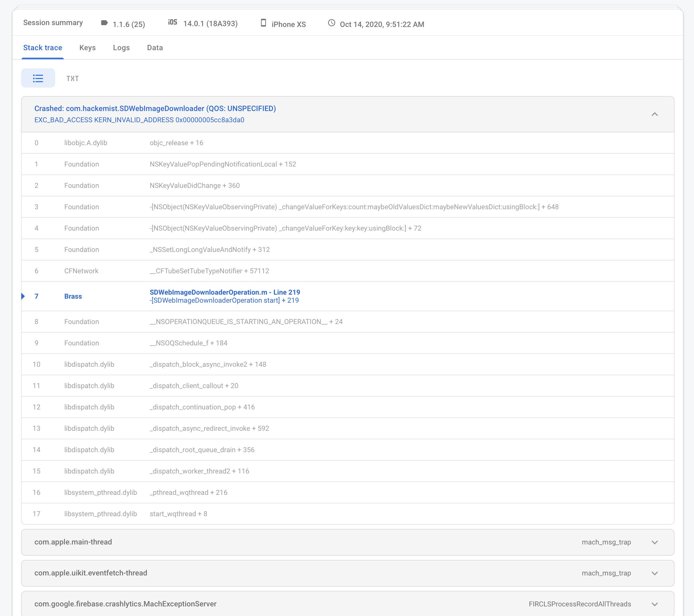Switch to the Data tab

pos(155,48)
